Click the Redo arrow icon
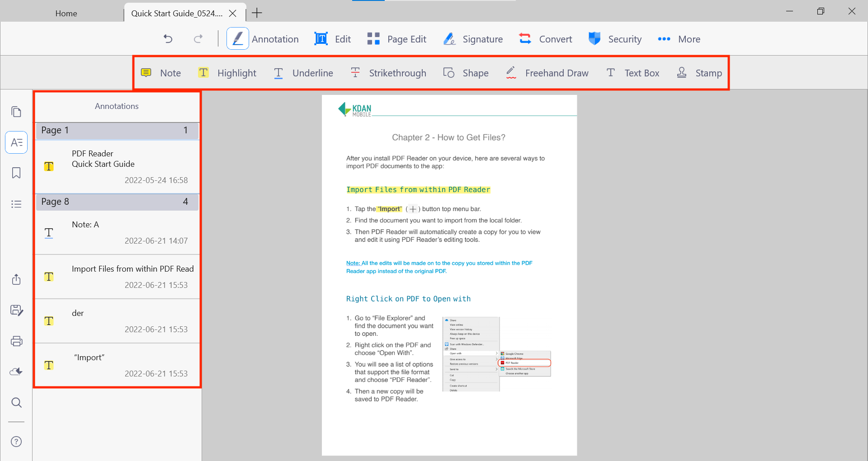 click(198, 39)
